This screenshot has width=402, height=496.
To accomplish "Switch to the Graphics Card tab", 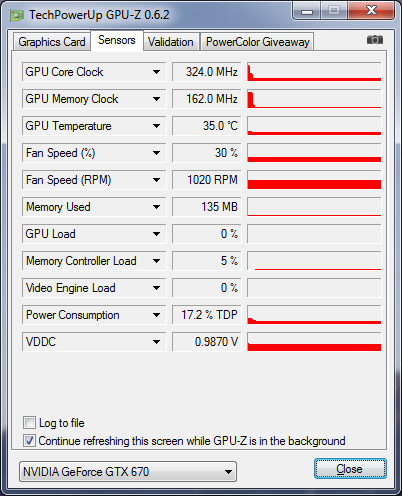I will [52, 42].
